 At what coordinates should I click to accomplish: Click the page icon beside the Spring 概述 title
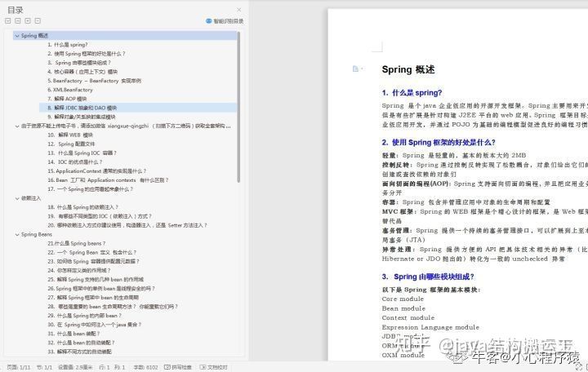pos(355,69)
